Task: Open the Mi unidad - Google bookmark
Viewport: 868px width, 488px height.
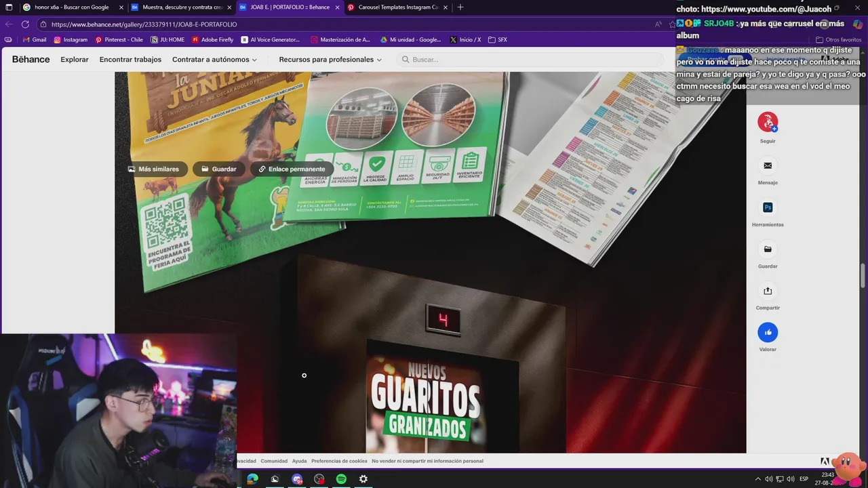Action: [x=411, y=40]
